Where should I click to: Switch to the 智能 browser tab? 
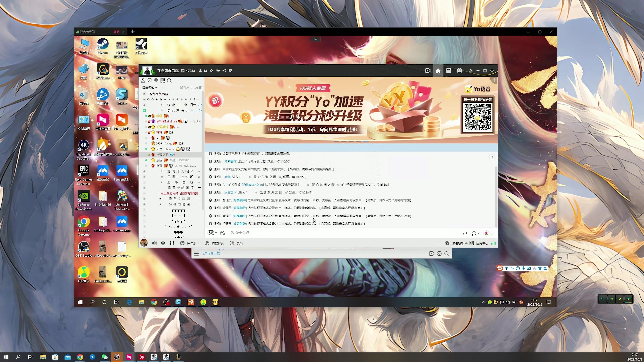pyautogui.click(x=117, y=31)
